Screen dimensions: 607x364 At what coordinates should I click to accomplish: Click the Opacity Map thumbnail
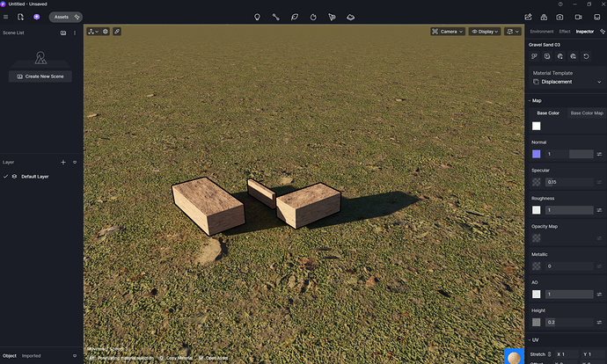coord(536,238)
